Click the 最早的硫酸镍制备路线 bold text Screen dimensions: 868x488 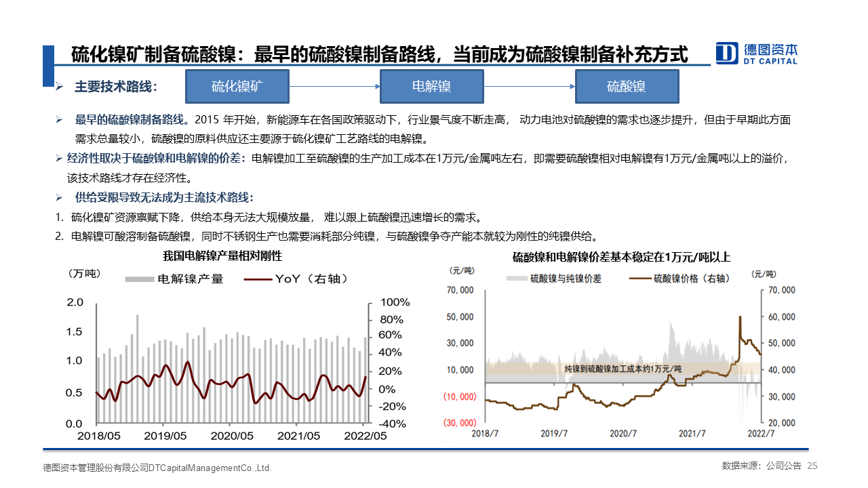tap(132, 120)
